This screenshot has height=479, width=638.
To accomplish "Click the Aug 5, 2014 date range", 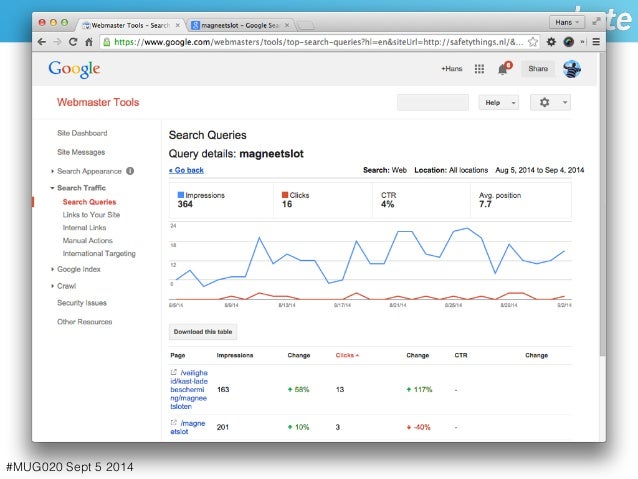I will coord(540,170).
